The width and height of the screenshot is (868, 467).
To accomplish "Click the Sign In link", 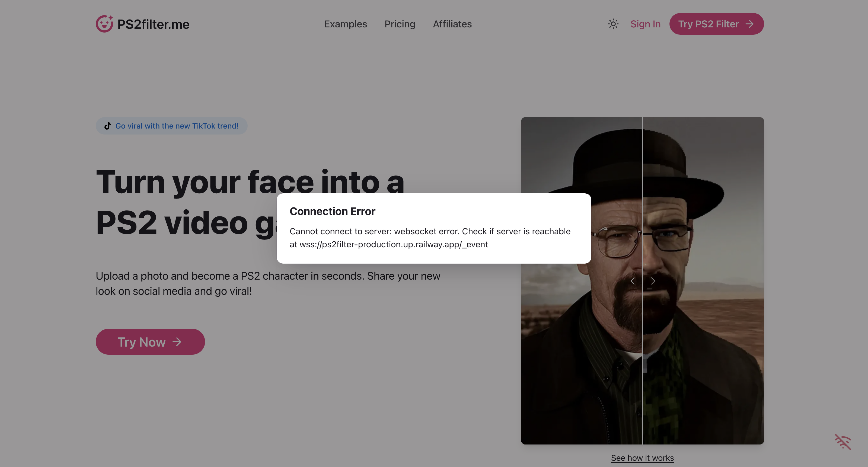I will [x=645, y=24].
